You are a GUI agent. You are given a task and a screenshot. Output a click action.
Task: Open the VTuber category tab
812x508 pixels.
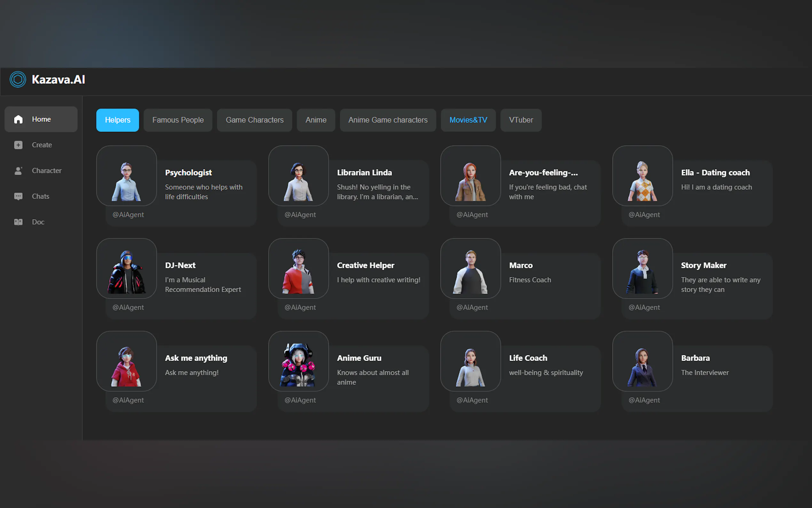(521, 120)
